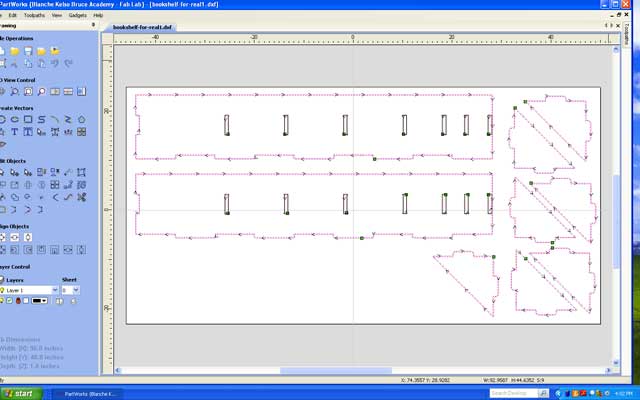Open the Array Copy grid tool

82,131
